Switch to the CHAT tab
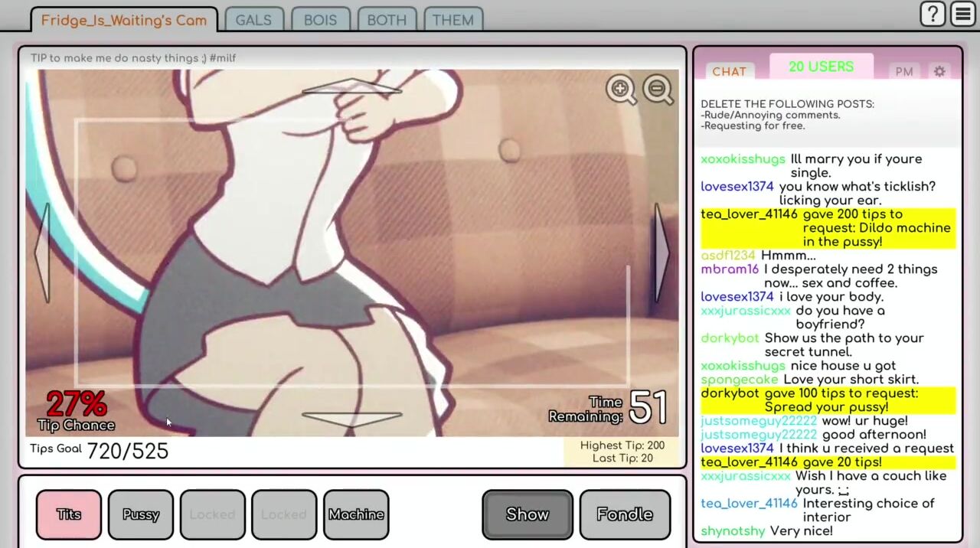 click(x=729, y=71)
